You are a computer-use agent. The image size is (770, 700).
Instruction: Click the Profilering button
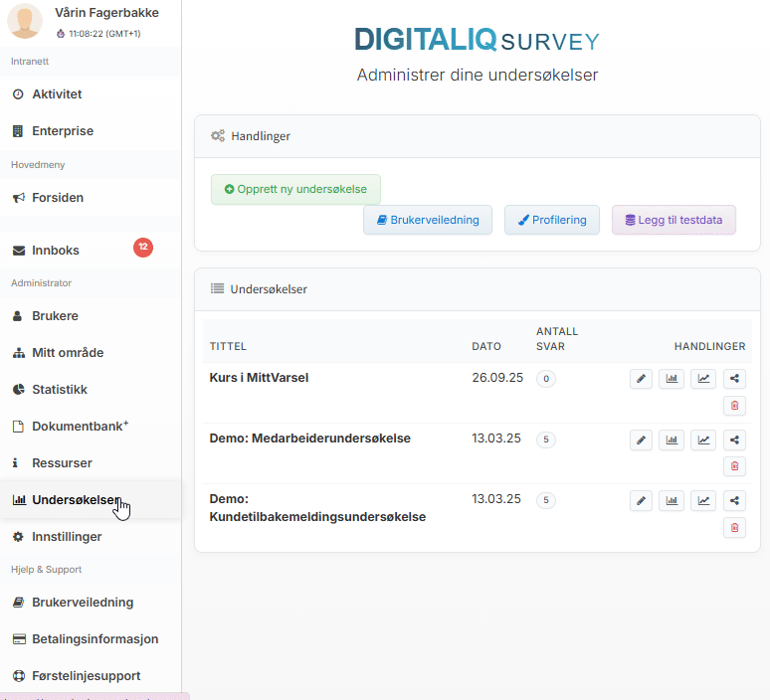(552, 220)
